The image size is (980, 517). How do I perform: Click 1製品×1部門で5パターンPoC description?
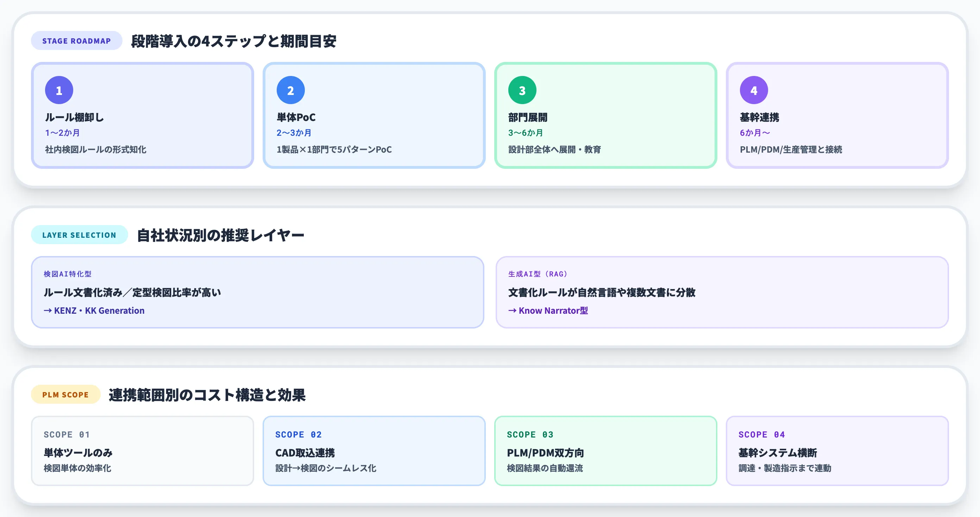point(334,149)
